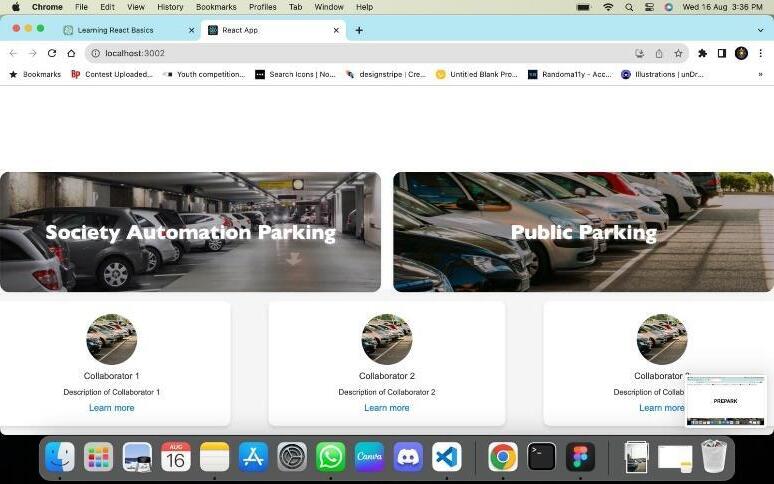
Task: Open Figma from the dock
Action: (580, 457)
